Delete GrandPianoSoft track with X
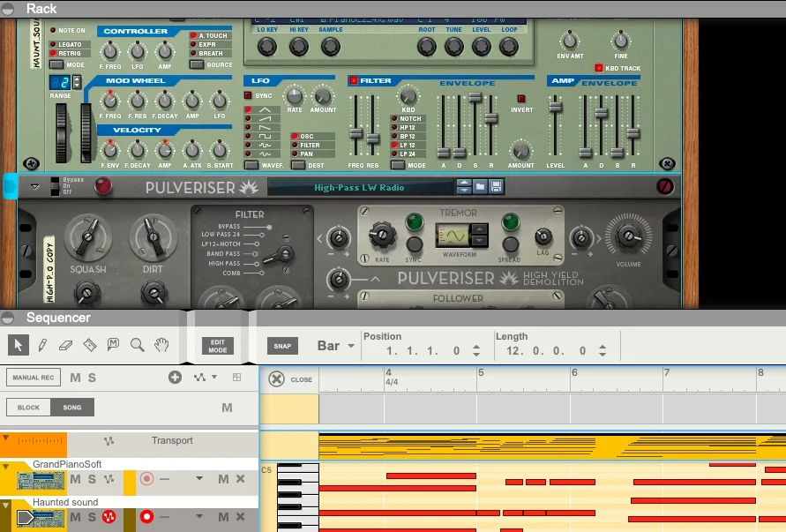 [x=241, y=479]
